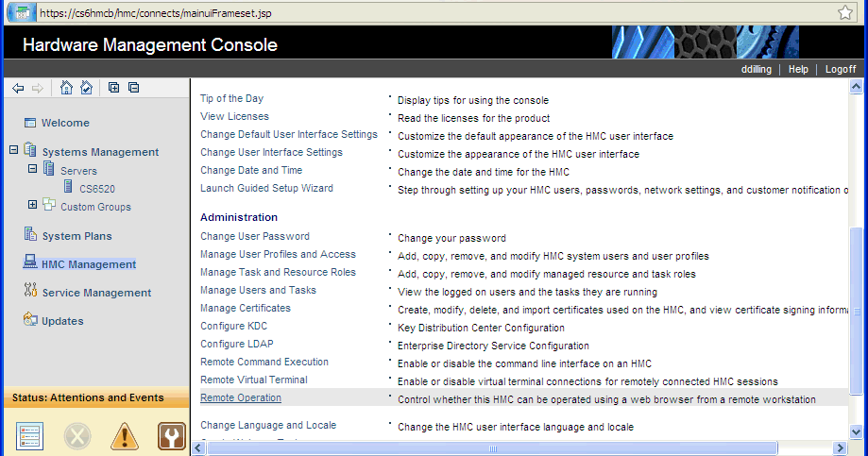868x456 pixels.
Task: Expand the Custom Groups tree node
Action: pos(33,205)
